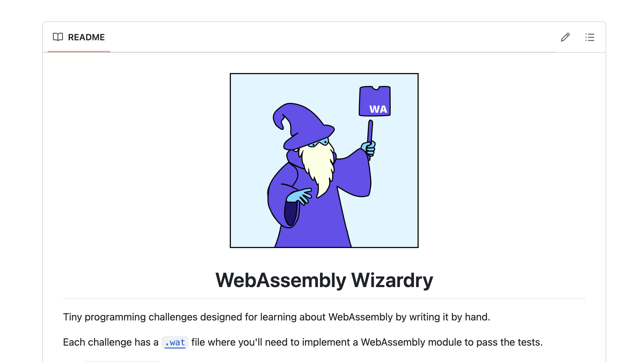The width and height of the screenshot is (644, 362).
Task: Click the .wat inline code link
Action: [175, 342]
